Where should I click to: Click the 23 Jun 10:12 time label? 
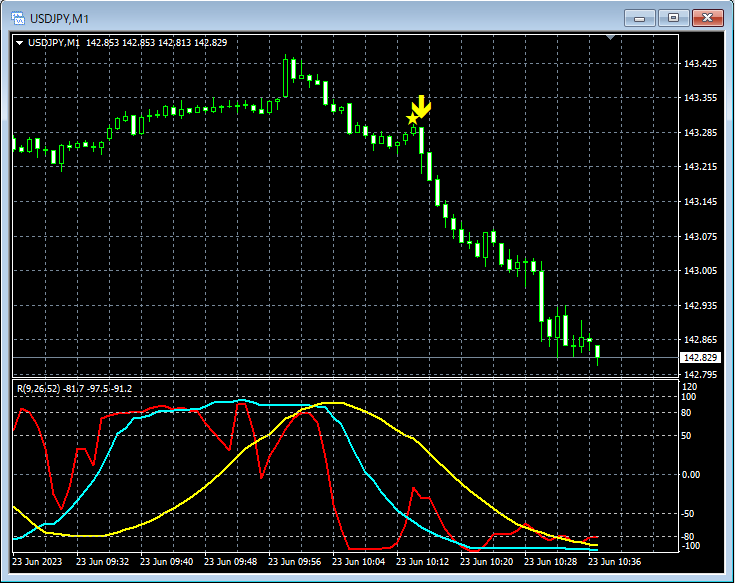tap(423, 561)
